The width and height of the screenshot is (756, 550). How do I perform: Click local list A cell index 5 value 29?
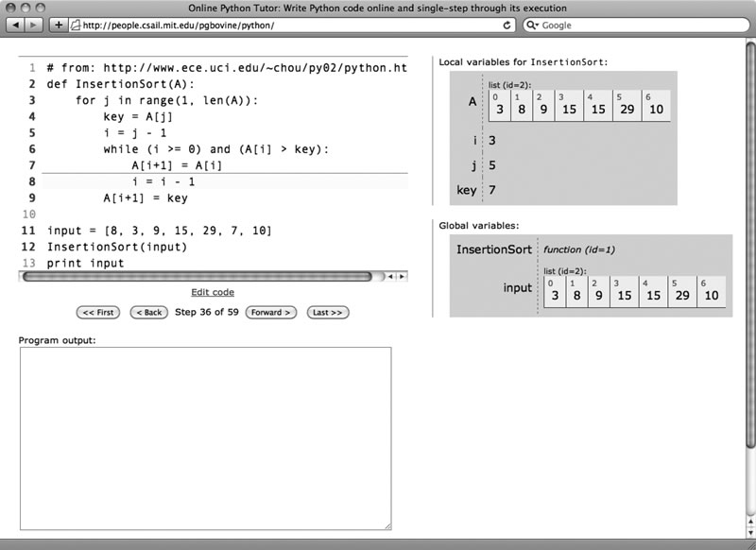pos(627,106)
